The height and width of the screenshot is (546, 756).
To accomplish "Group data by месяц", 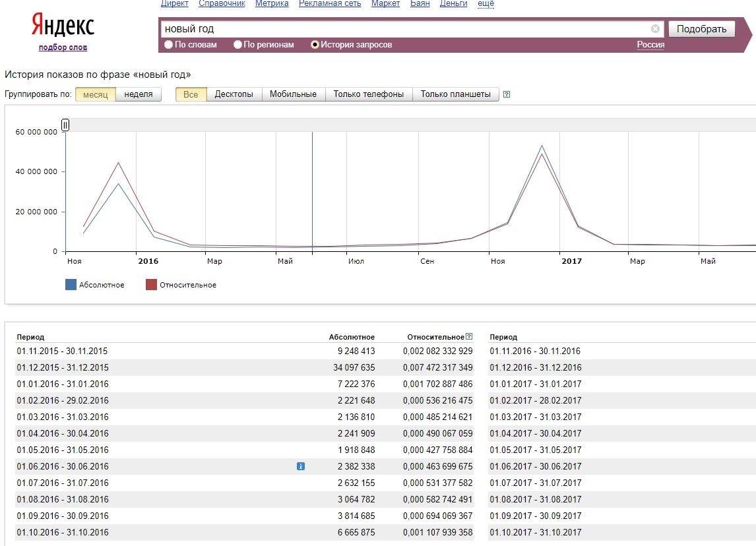I will [x=96, y=94].
